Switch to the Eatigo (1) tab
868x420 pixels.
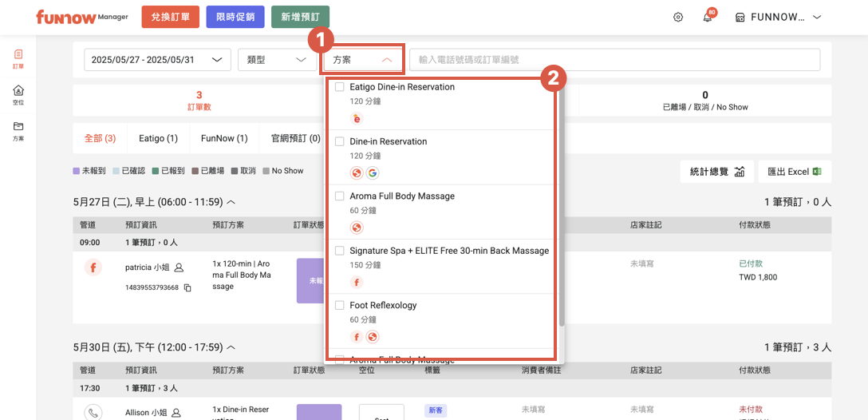[x=158, y=138]
